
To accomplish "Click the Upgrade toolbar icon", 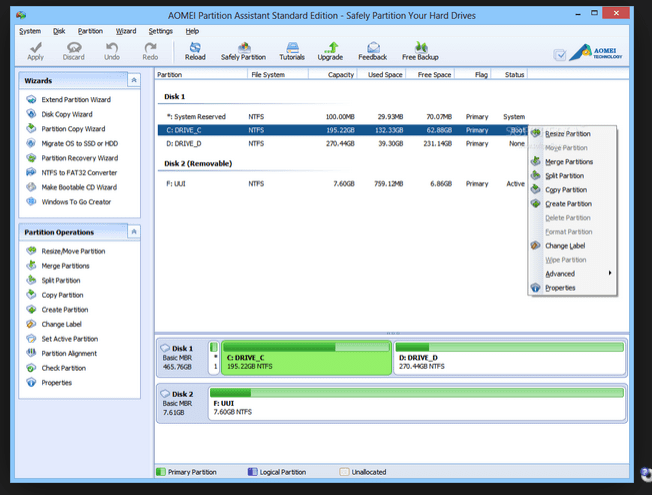I will (330, 51).
